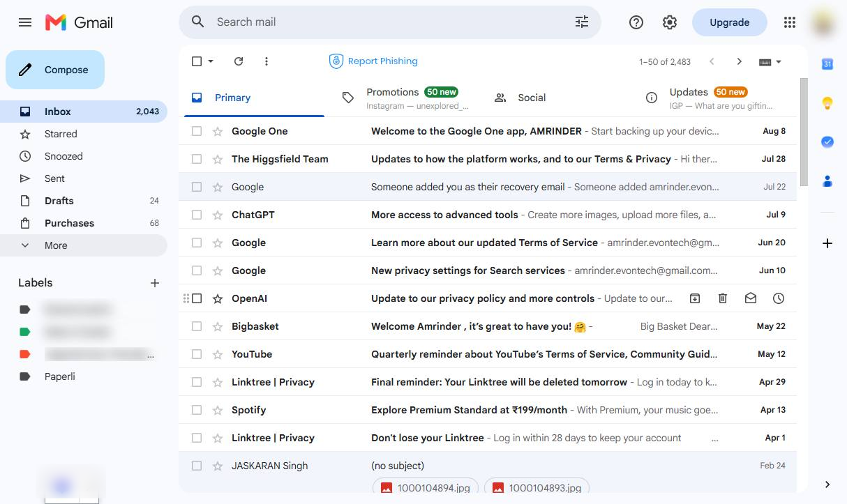Open attachment 1000104893.jpg
Image resolution: width=847 pixels, height=504 pixels.
point(537,488)
